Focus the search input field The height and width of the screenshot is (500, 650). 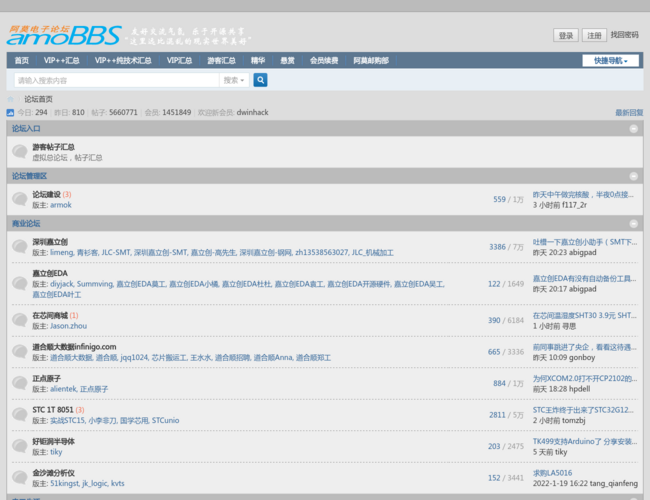(115, 80)
